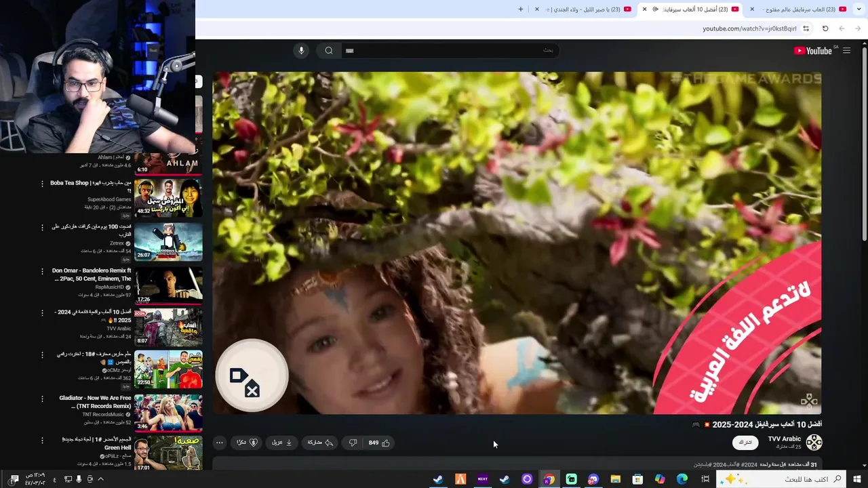Image resolution: width=868 pixels, height=488 pixels.
Task: Open the Gladiator remix thumbnail
Action: click(x=168, y=413)
